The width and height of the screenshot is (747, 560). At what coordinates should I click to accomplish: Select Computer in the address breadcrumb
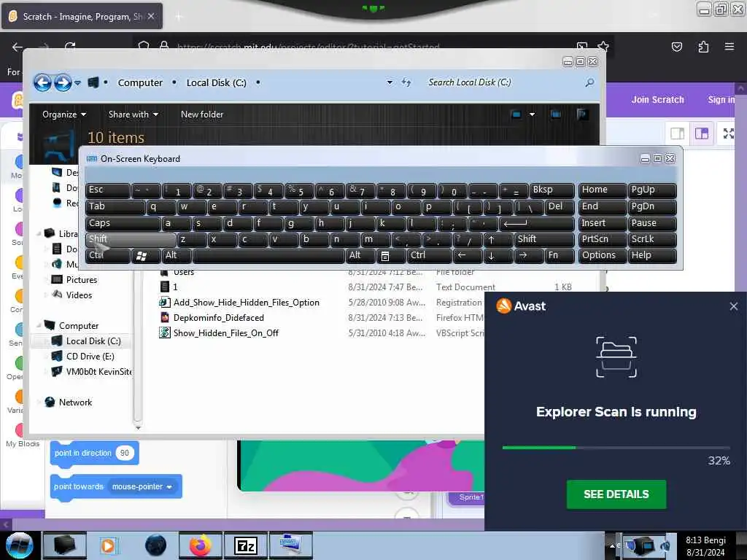click(140, 82)
